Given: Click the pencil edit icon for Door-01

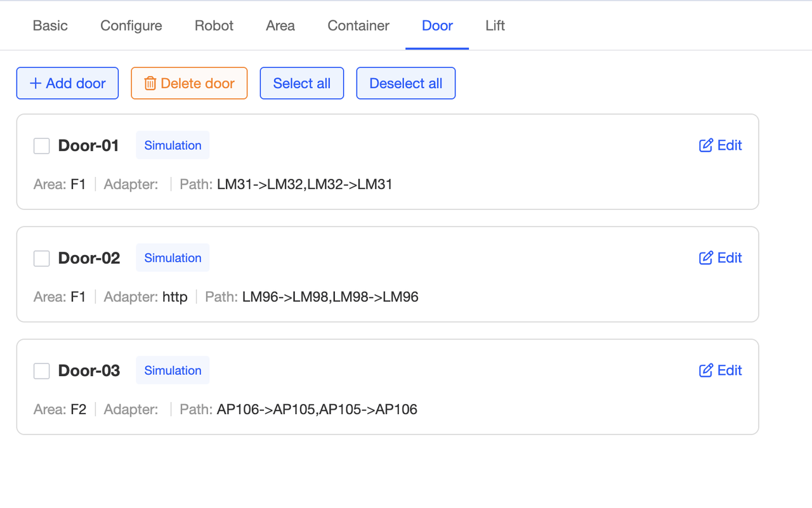Looking at the screenshot, I should (705, 145).
